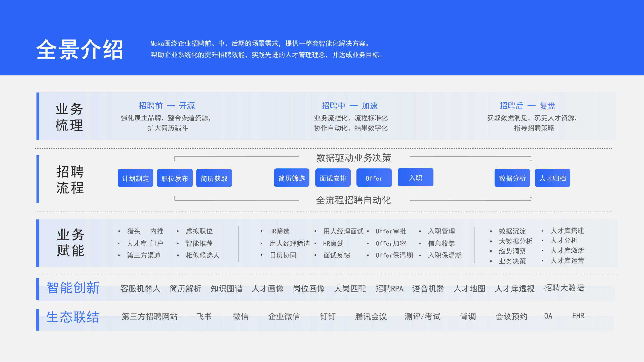
Task: Select 飞书 in ecosystem row
Action: coord(204,316)
